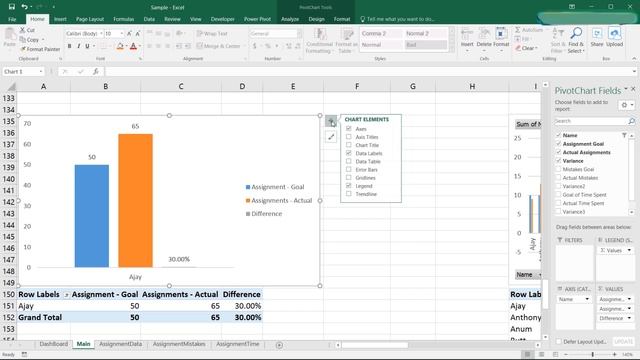Viewport: 640px width, 360px height.
Task: Open the Formulas tab
Action: (124, 19)
